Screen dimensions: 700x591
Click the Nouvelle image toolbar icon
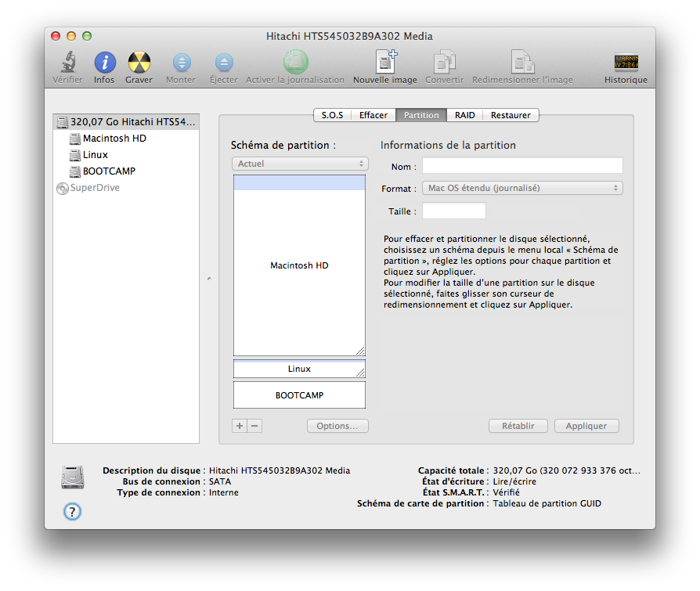384,63
